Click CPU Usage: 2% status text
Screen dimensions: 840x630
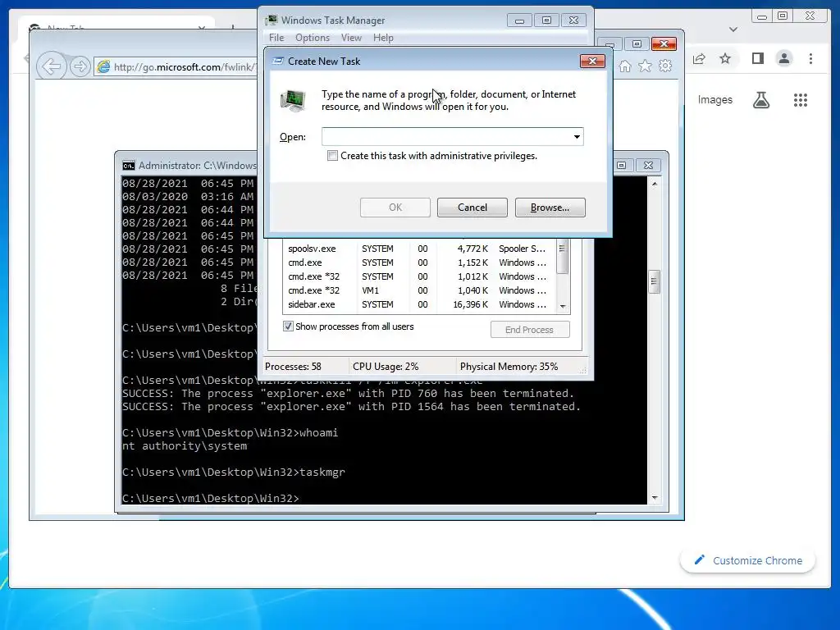tap(386, 367)
